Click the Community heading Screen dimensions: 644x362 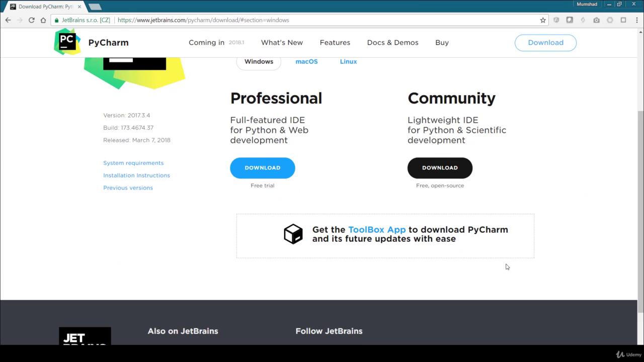click(451, 99)
